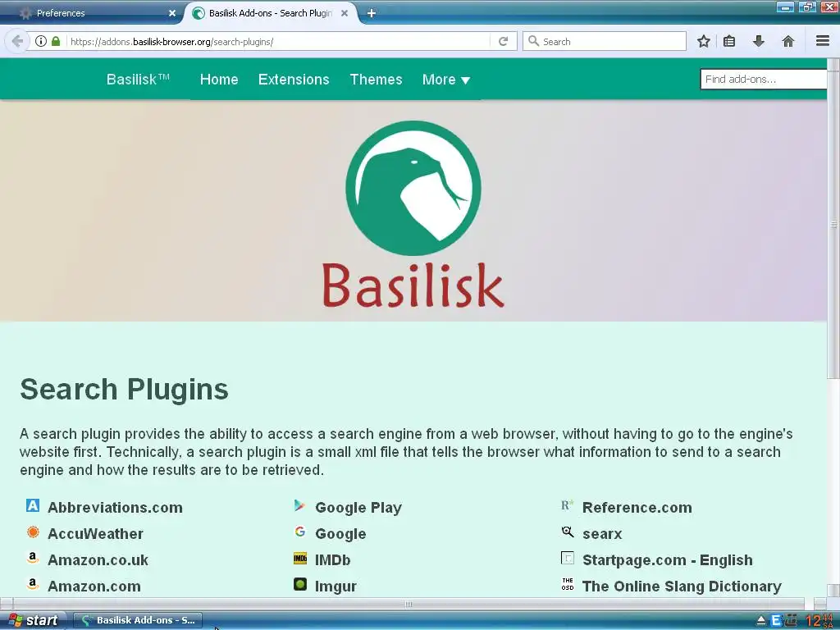Show bookmarks list icon
The width and height of the screenshot is (840, 630).
729,41
